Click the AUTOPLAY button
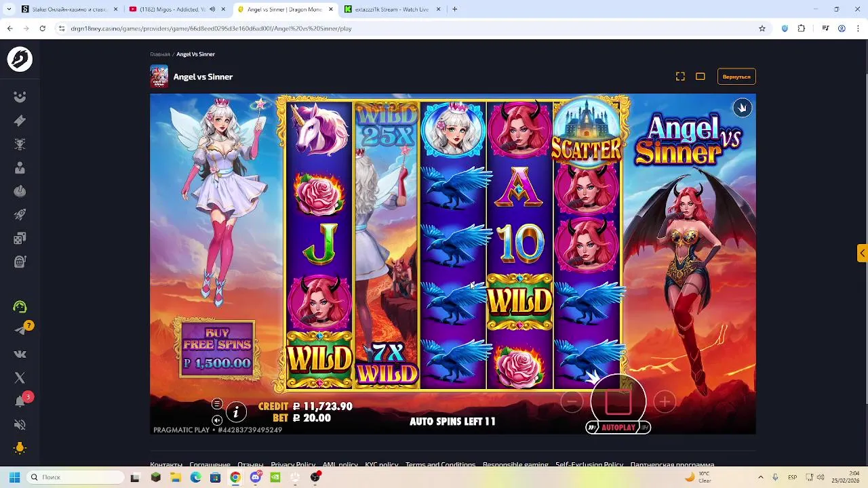 (618, 428)
